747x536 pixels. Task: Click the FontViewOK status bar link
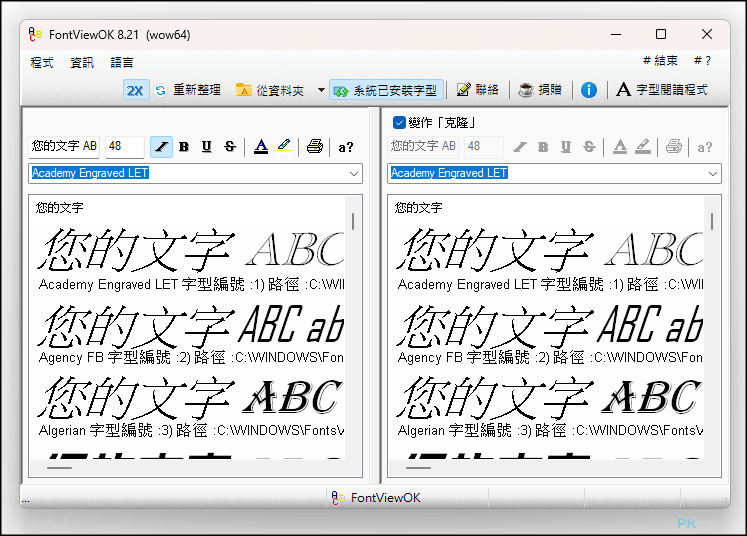coord(376,498)
